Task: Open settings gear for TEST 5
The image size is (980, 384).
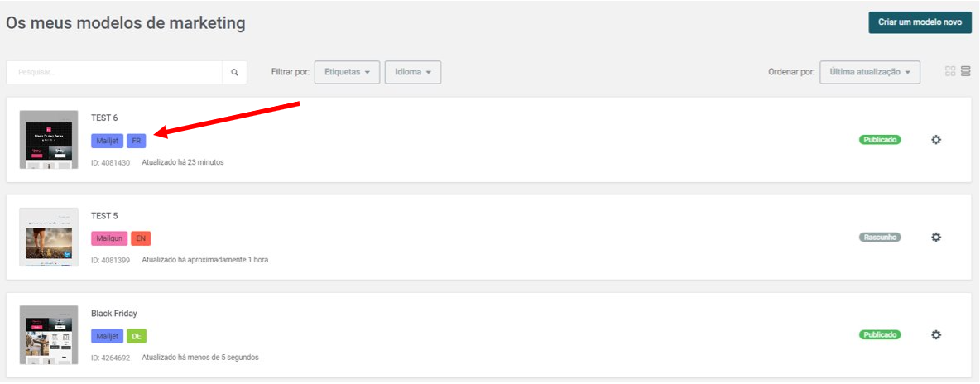Action: pyautogui.click(x=935, y=237)
